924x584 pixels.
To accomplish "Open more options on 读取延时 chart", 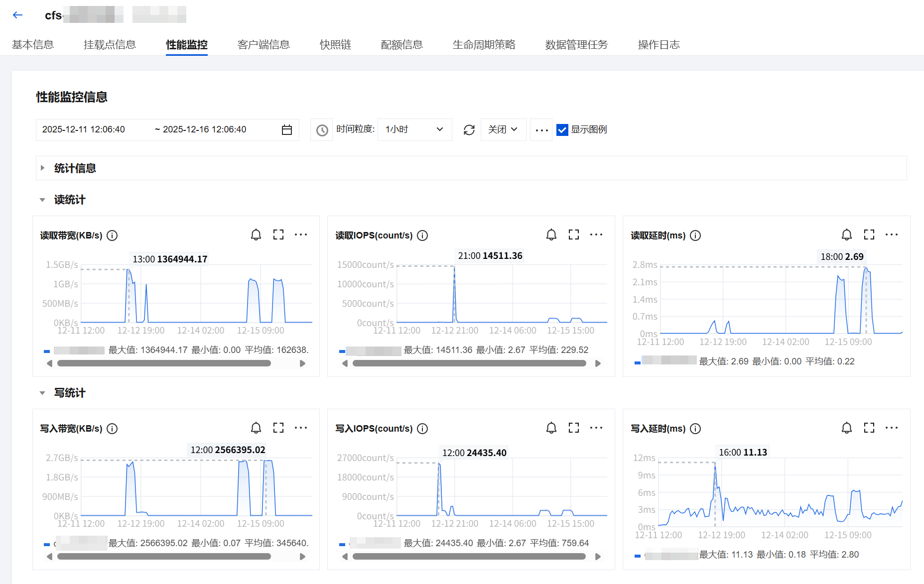I will point(891,234).
